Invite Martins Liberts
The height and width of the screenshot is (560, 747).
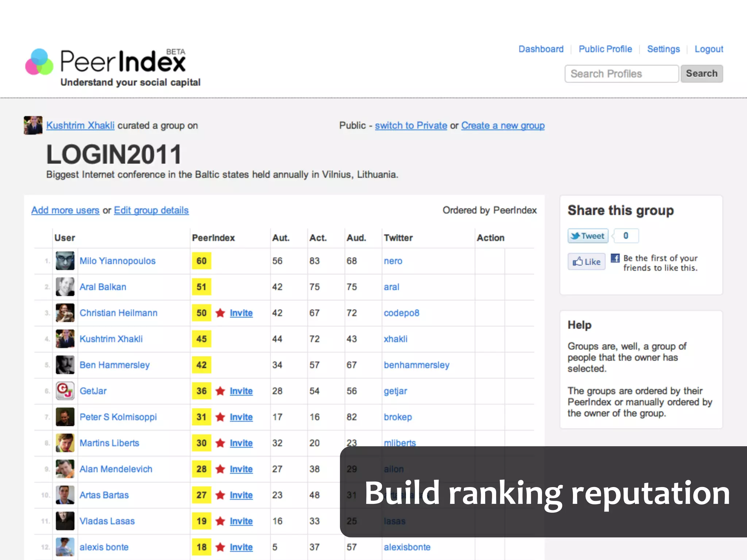click(241, 443)
